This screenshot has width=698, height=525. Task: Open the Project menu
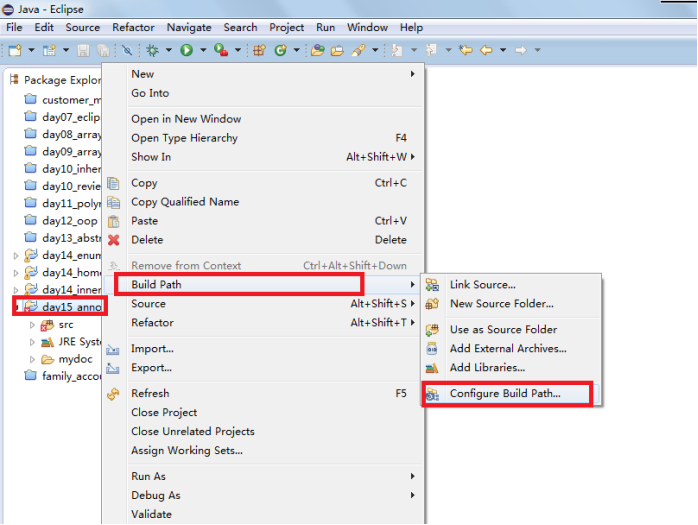click(x=287, y=28)
